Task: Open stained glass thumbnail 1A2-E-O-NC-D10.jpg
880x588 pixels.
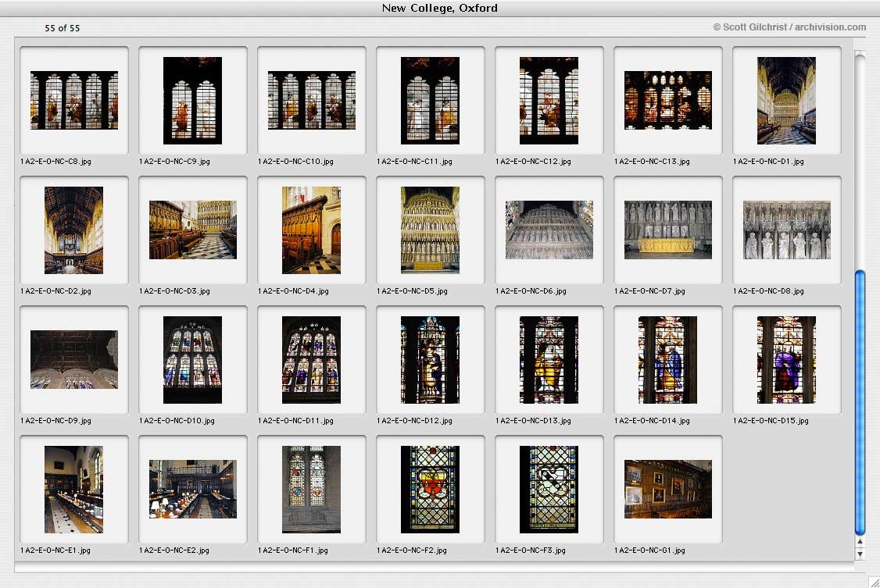Action: (x=192, y=360)
